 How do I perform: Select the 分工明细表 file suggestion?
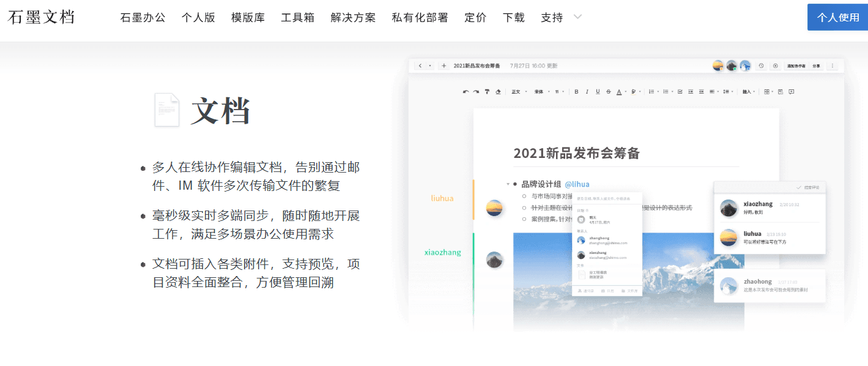tap(607, 275)
